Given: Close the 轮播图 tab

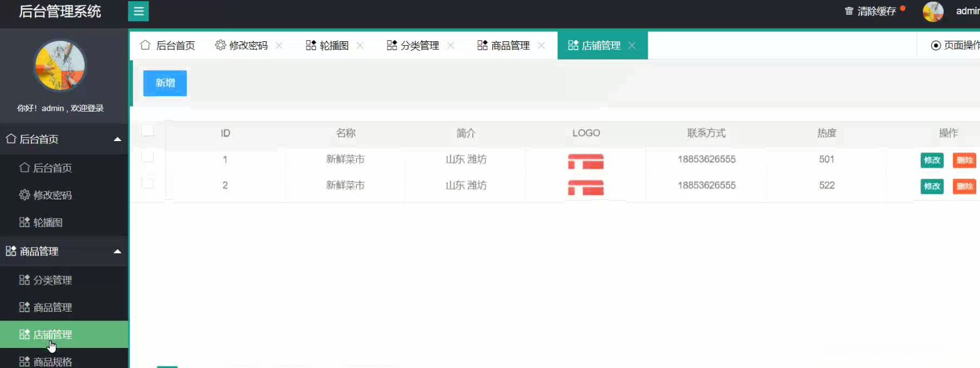Looking at the screenshot, I should pyautogui.click(x=360, y=45).
